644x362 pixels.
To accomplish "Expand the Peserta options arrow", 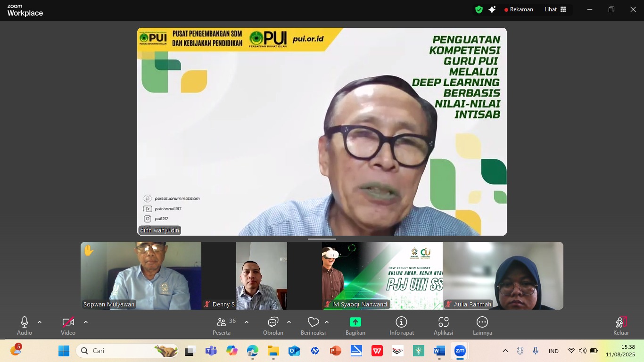I will click(247, 322).
